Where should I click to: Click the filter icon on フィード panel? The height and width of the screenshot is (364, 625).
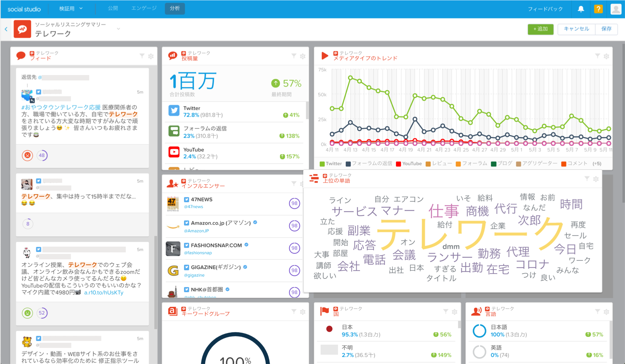click(142, 56)
